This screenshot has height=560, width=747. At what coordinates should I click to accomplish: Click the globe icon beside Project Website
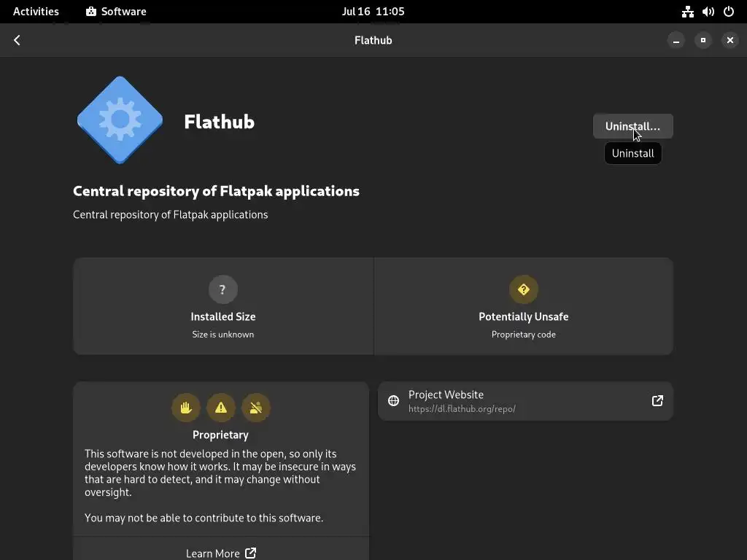[x=393, y=401]
